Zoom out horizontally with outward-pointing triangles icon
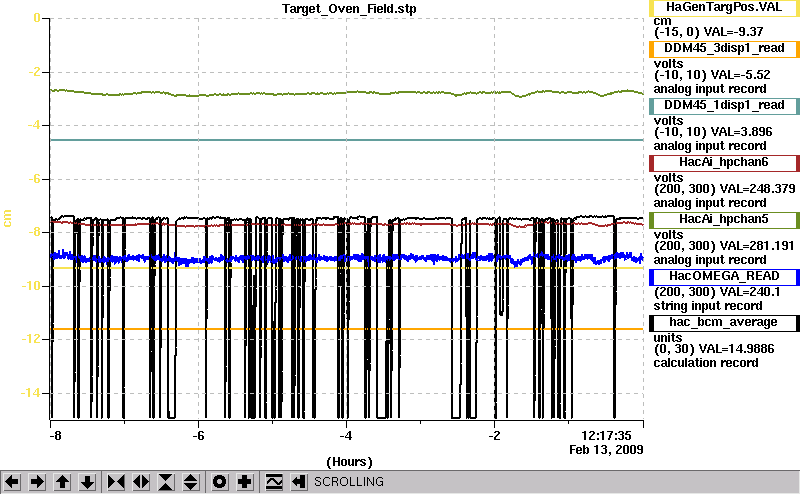 141,482
